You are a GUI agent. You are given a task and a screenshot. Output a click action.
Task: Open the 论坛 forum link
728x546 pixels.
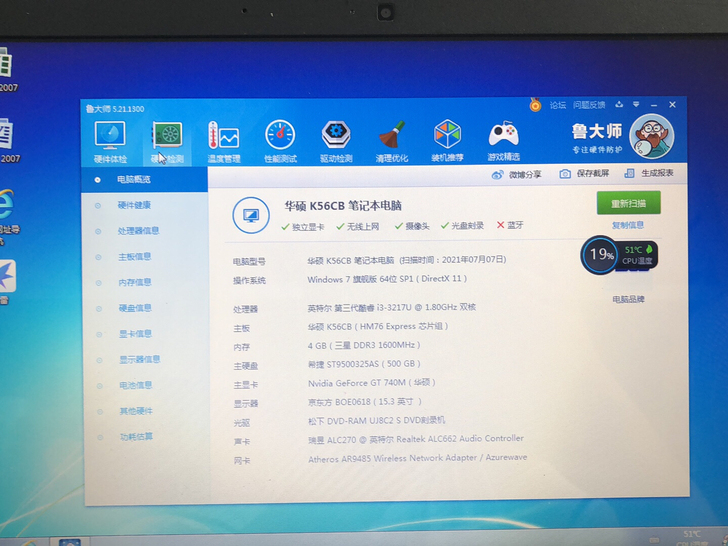tap(558, 105)
